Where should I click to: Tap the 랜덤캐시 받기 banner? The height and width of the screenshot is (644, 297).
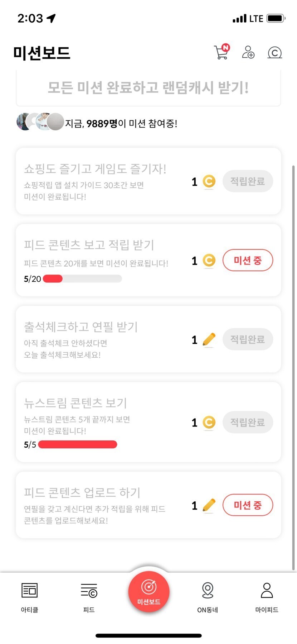coord(148,88)
